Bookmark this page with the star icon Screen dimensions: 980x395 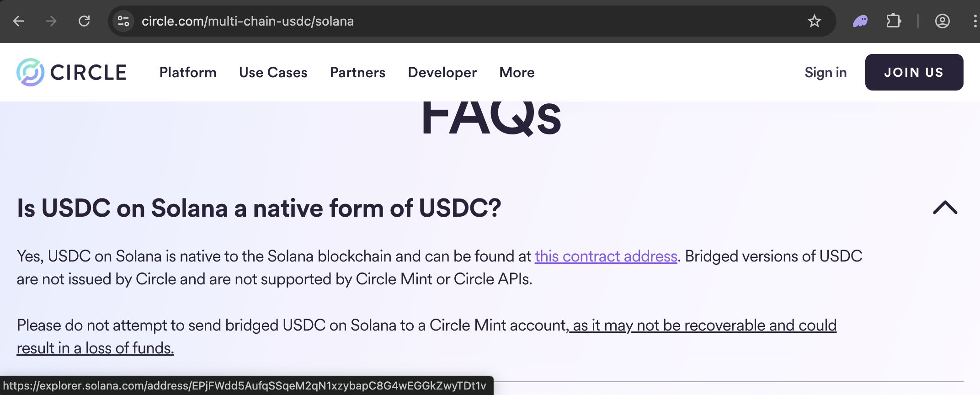click(x=815, y=21)
